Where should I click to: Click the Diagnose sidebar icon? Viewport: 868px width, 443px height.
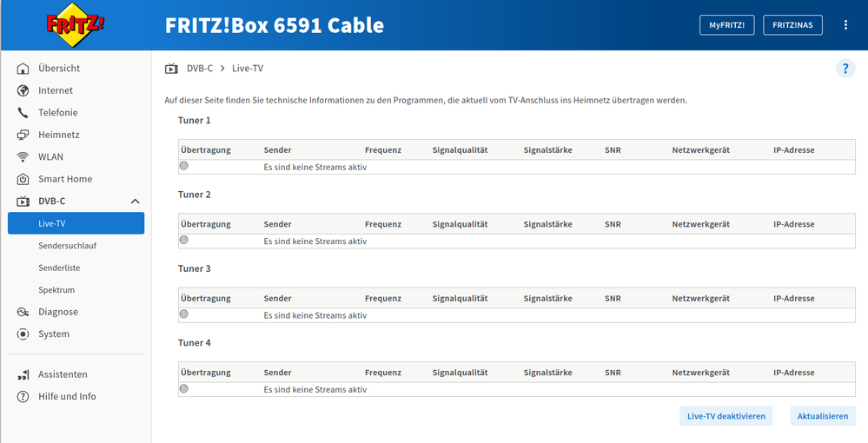tap(23, 312)
